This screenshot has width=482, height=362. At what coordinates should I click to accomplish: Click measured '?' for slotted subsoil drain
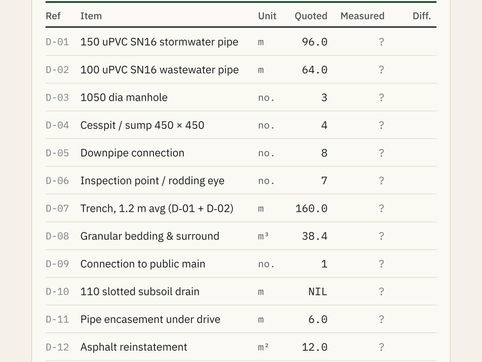point(381,292)
